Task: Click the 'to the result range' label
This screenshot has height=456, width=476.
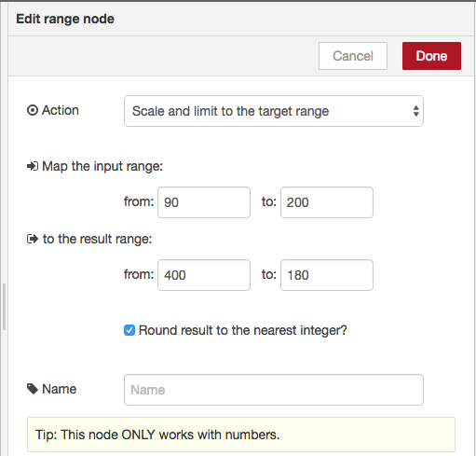Action: (97, 239)
